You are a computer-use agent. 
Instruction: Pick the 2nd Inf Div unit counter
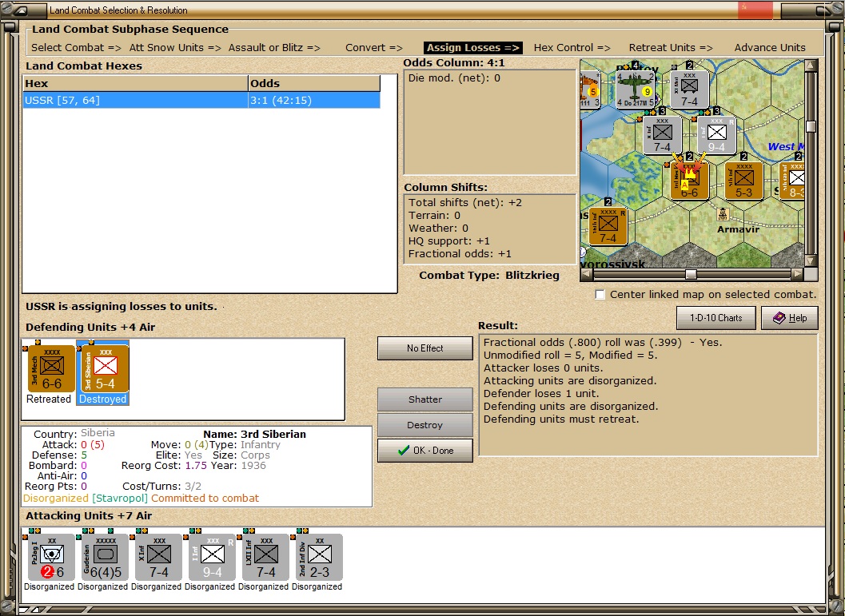[318, 558]
